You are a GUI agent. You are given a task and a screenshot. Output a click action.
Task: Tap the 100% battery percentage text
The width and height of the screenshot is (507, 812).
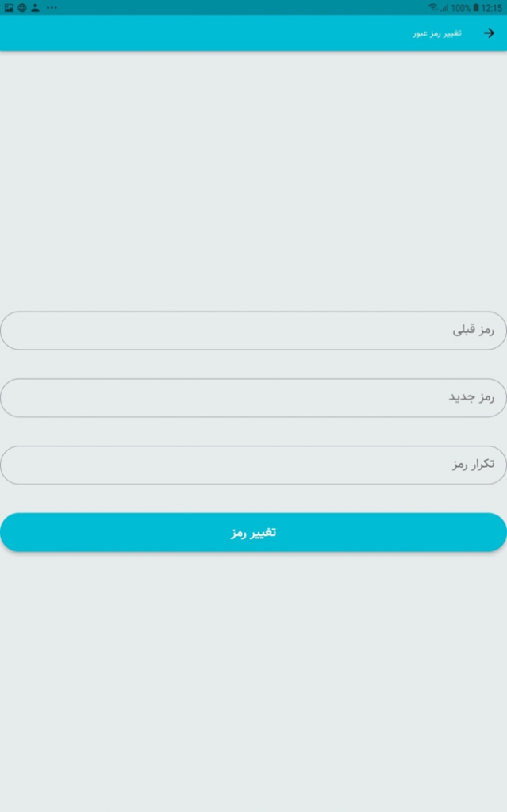pyautogui.click(x=460, y=8)
